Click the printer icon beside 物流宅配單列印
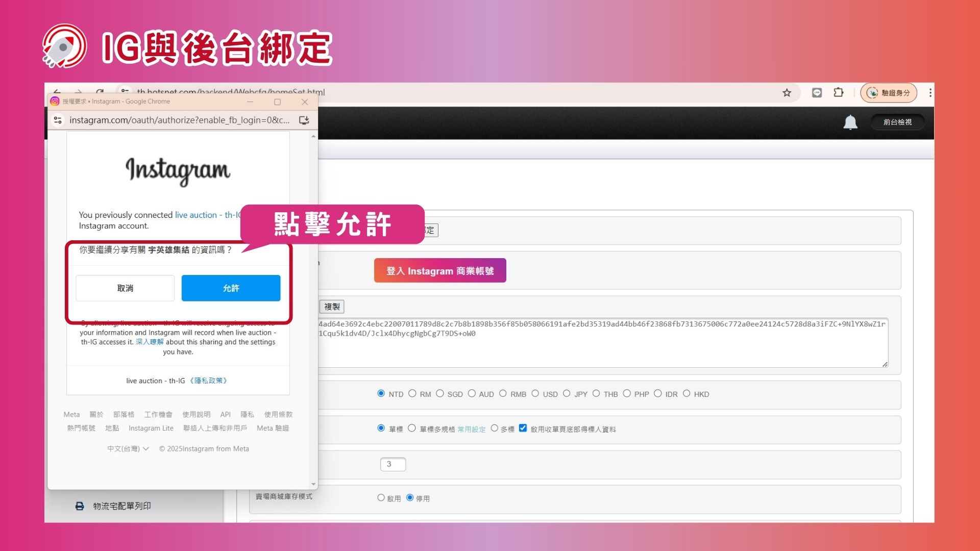This screenshot has height=551, width=980. point(80,506)
